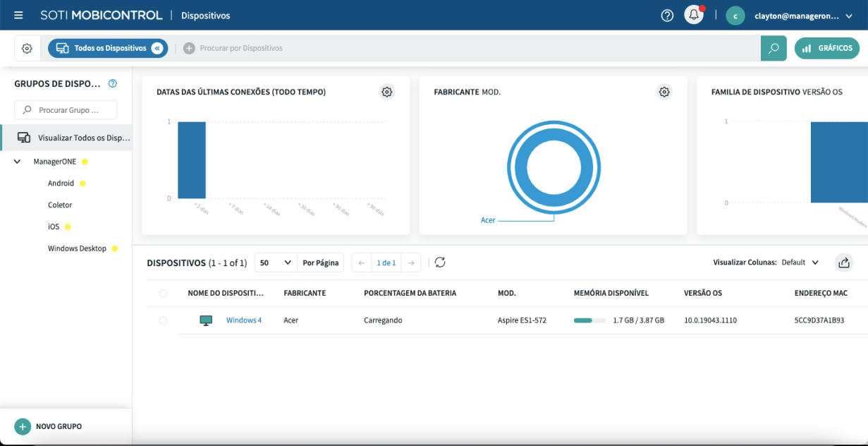Open the help question mark icon
Screen dimensions: 868x446
coord(667,16)
